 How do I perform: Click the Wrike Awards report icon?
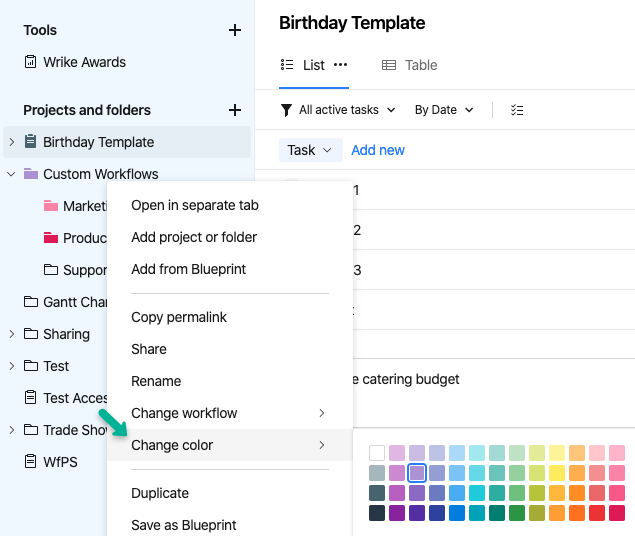point(30,62)
